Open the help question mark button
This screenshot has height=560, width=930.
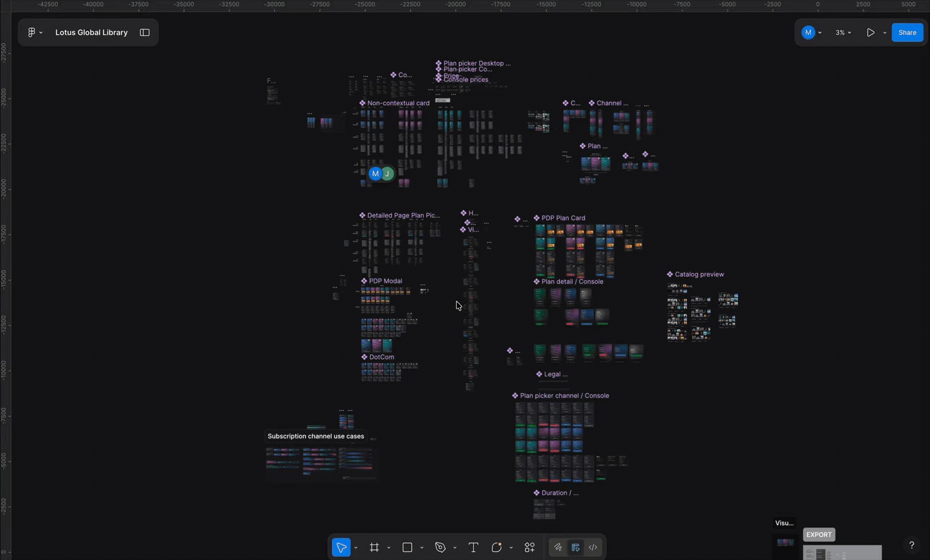click(912, 545)
